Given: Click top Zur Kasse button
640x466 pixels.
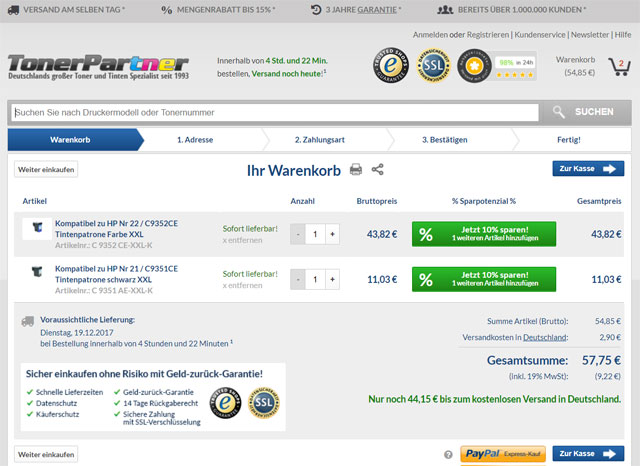Looking at the screenshot, I should click(x=588, y=169).
